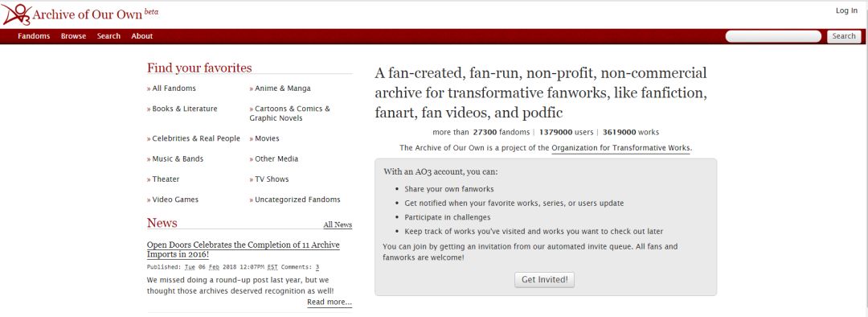Screen dimensions: 868x317
Task: Open Organization for Transformative Works link
Action: [621, 148]
